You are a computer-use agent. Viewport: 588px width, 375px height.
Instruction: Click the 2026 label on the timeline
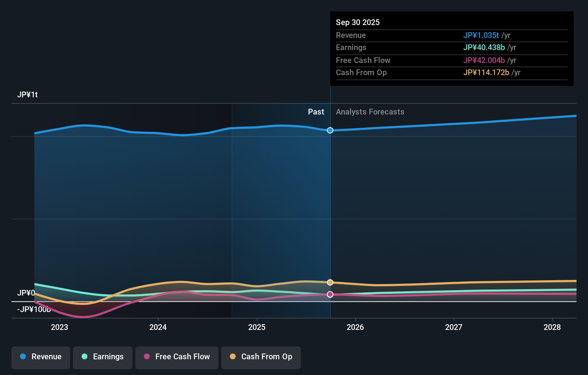[x=355, y=327]
